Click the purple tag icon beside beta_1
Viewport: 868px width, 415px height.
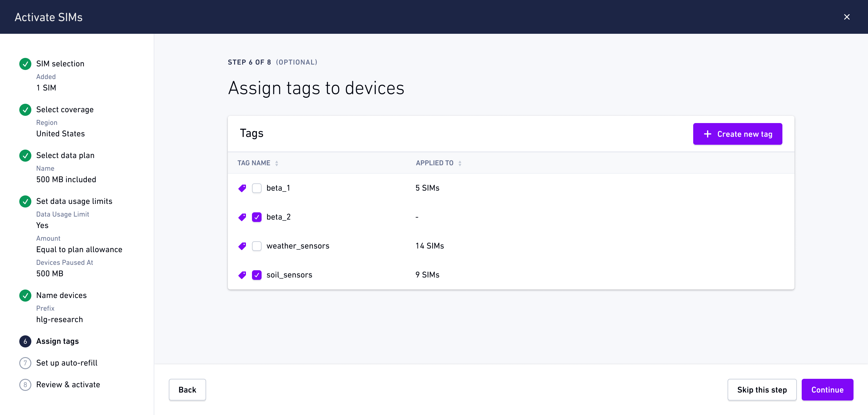pyautogui.click(x=242, y=188)
